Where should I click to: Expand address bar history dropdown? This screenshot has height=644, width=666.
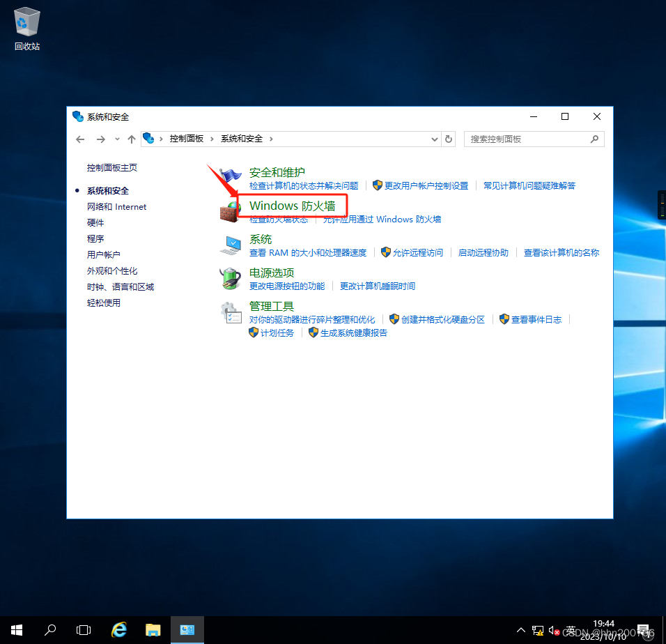point(435,139)
